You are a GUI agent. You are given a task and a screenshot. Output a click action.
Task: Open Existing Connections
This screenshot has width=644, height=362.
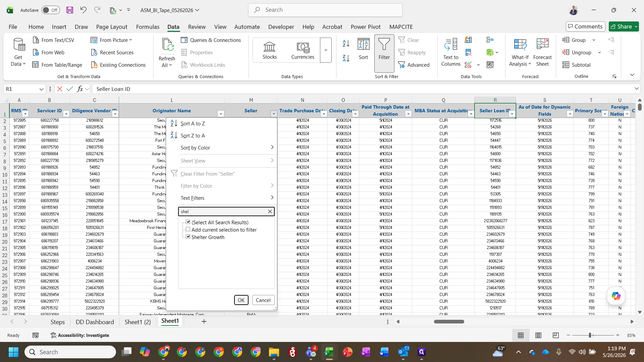pos(118,65)
